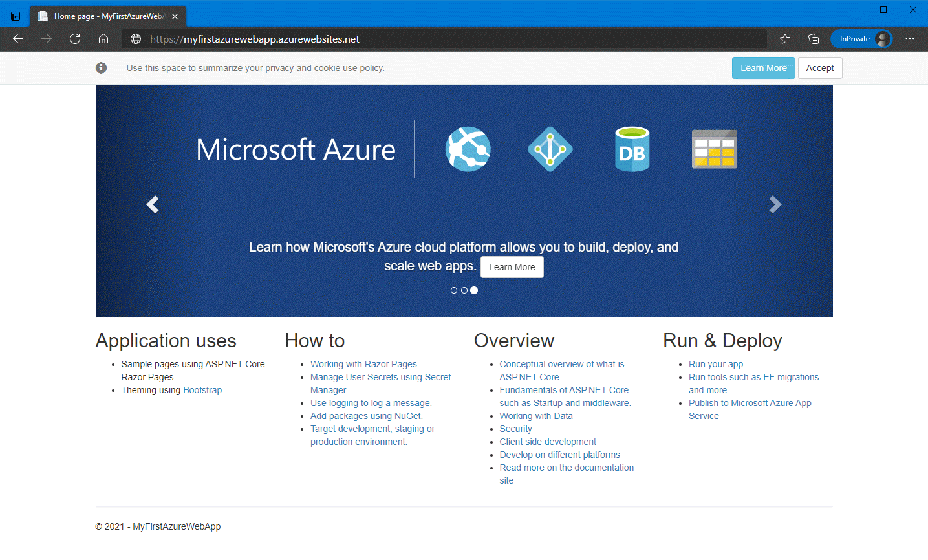
Task: Click the Run & Deploy heading
Action: pyautogui.click(x=723, y=341)
